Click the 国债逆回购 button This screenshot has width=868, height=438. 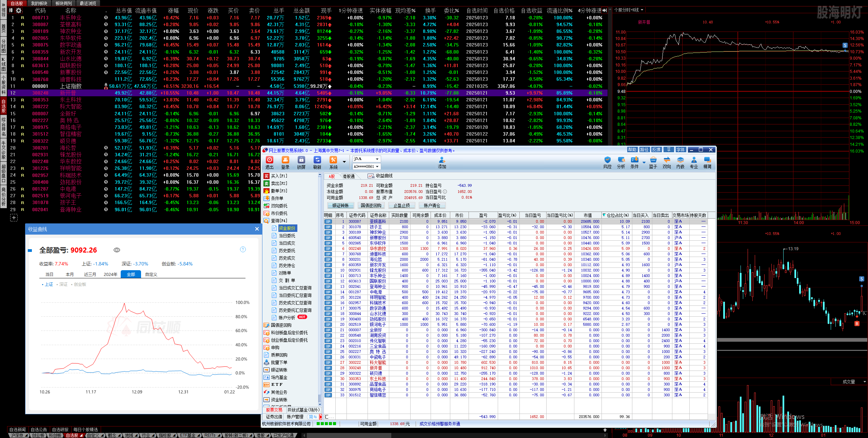click(x=371, y=205)
